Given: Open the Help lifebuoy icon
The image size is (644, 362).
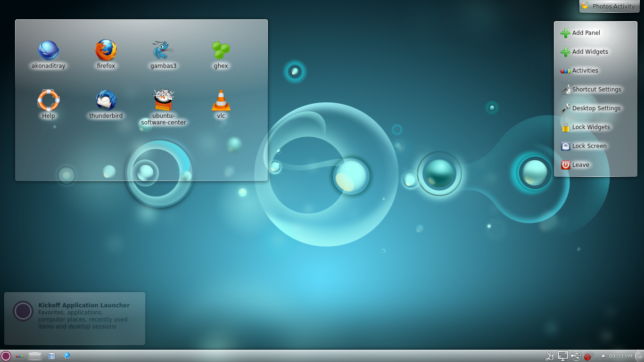Looking at the screenshot, I should click(49, 100).
